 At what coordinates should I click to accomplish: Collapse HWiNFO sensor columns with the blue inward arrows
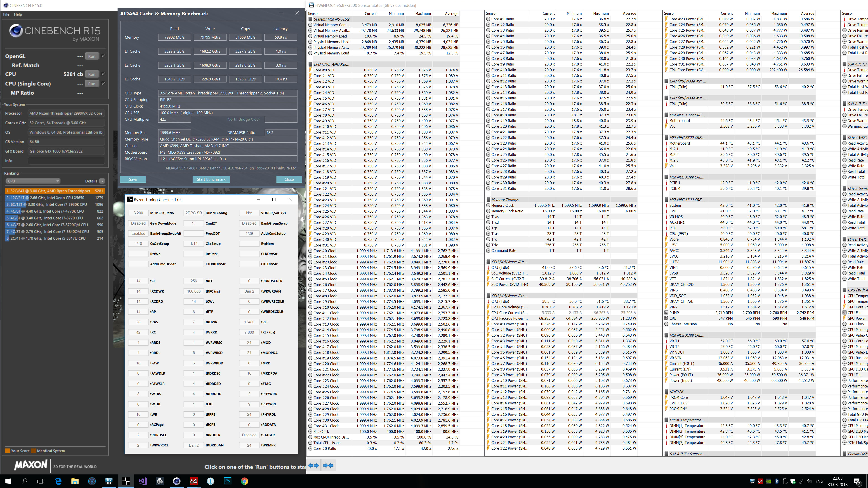click(328, 465)
